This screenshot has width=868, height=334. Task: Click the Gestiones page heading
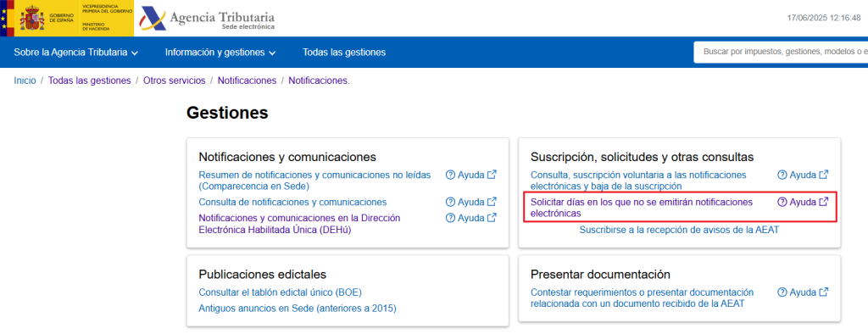pyautogui.click(x=227, y=113)
